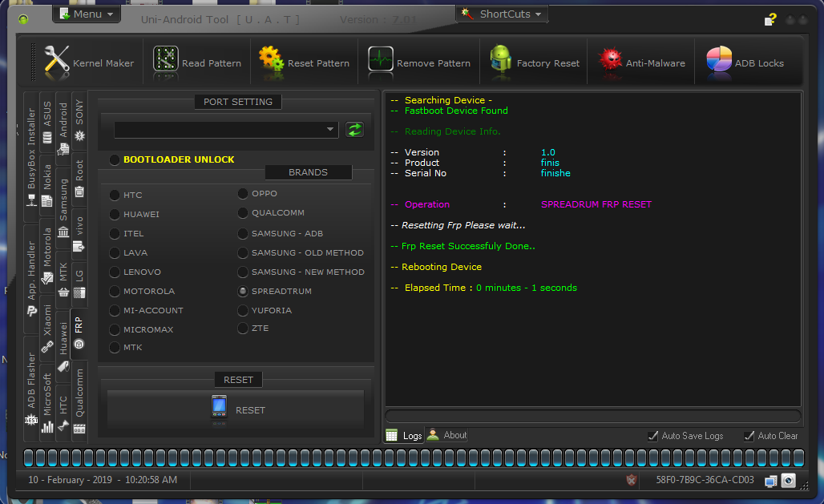The image size is (824, 504).
Task: Open the Qualcomm side tab
Action: pos(79,401)
